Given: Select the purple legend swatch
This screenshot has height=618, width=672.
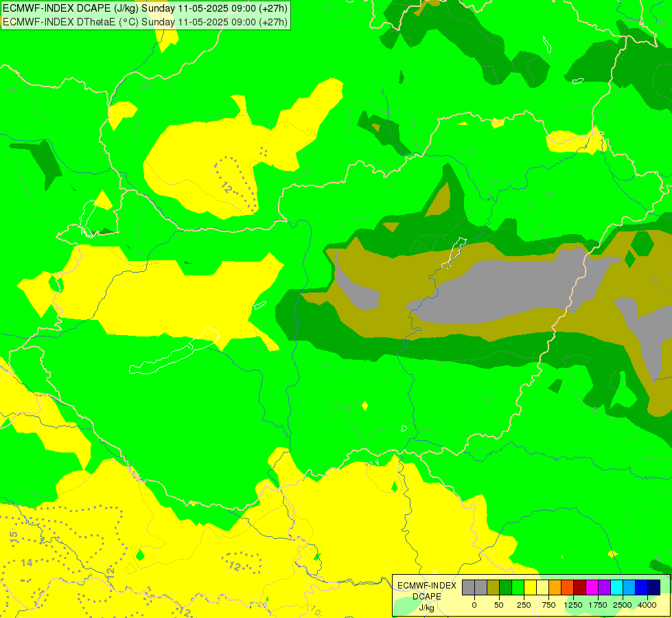Looking at the screenshot, I should [605, 588].
